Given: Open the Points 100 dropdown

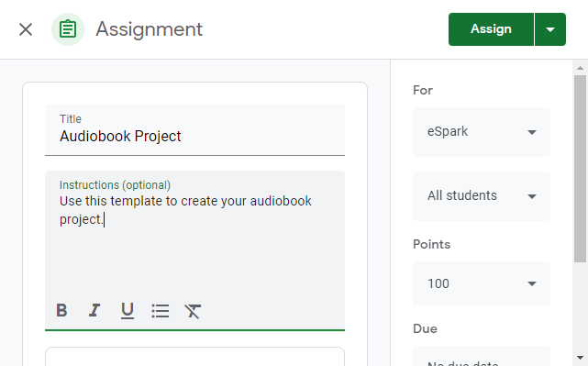Looking at the screenshot, I should point(482,283).
